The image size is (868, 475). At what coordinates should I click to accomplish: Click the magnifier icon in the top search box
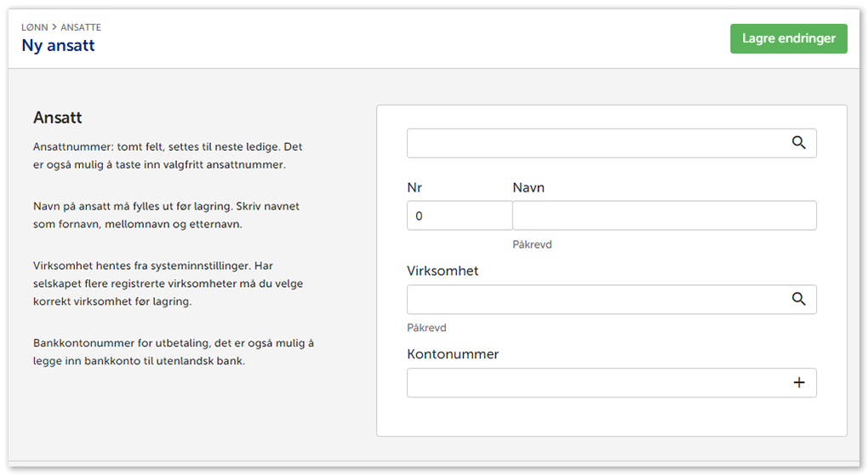(x=798, y=143)
